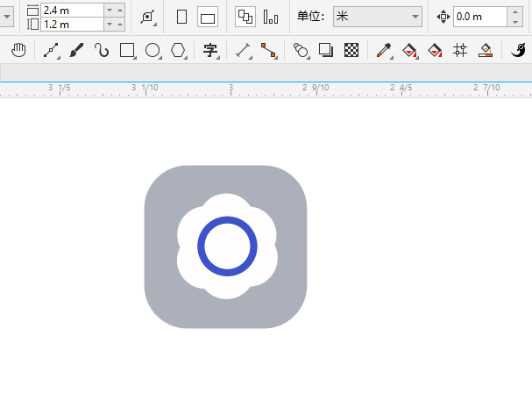Edit the nudge distance 0.0 m field

(x=480, y=17)
